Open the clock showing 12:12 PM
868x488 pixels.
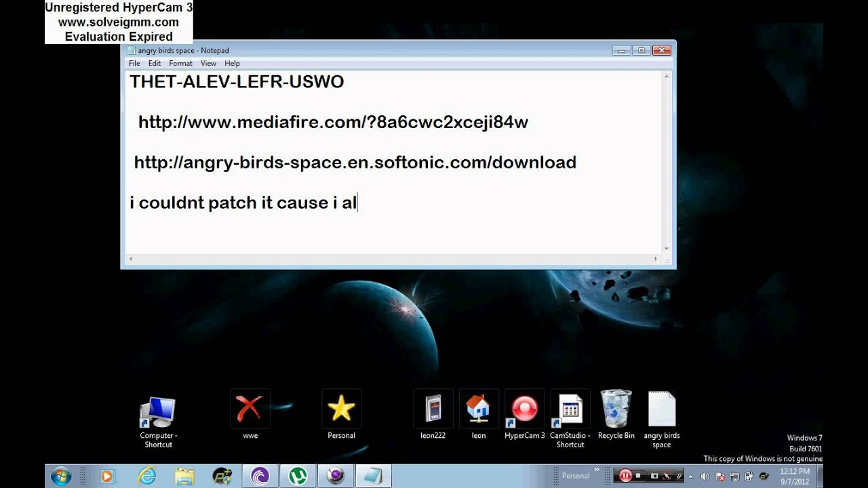[x=794, y=476]
